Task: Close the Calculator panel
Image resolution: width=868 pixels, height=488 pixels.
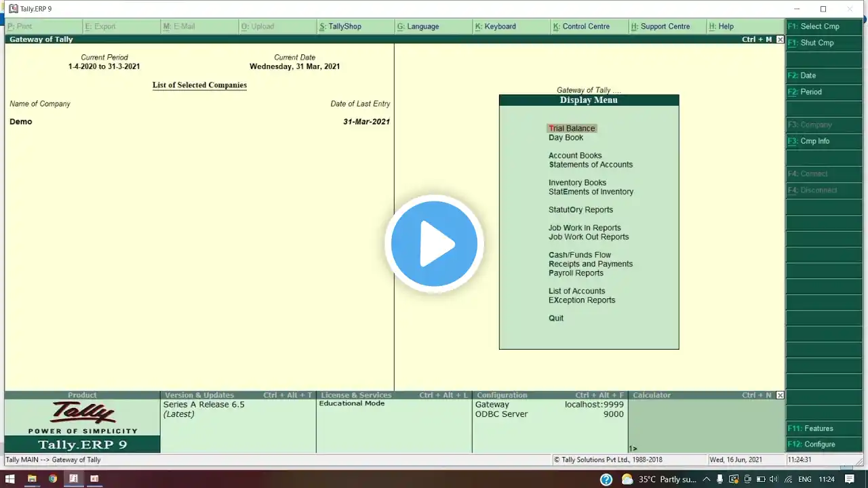Action: point(780,395)
